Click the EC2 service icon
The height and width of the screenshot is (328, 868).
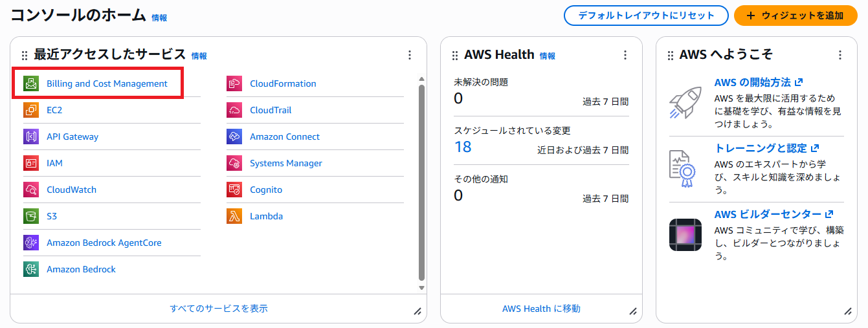(x=31, y=110)
